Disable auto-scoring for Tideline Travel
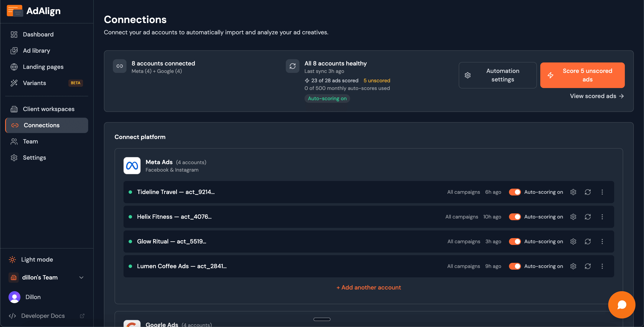644x327 pixels. click(x=515, y=192)
